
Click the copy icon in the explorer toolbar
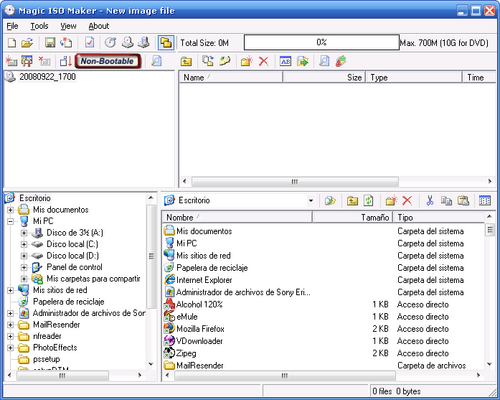(446, 201)
